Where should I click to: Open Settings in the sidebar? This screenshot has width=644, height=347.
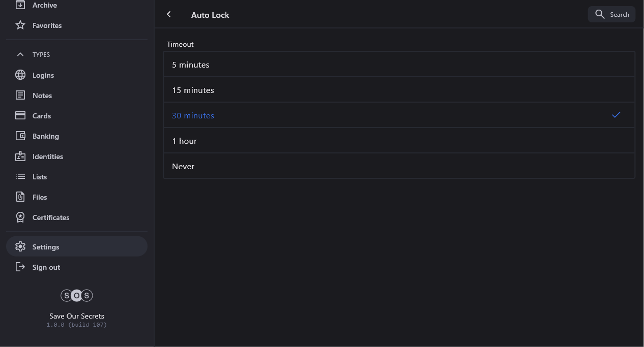point(46,247)
